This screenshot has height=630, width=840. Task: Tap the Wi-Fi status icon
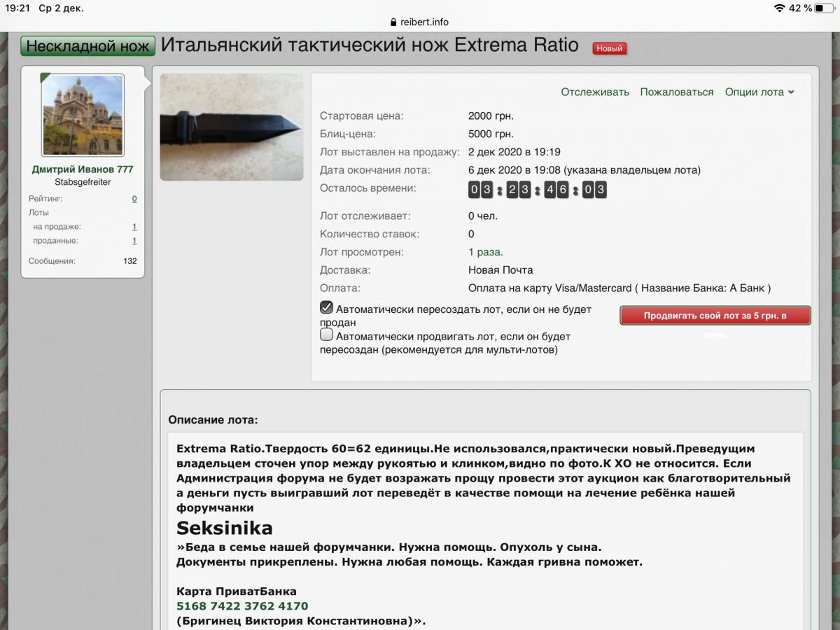779,8
